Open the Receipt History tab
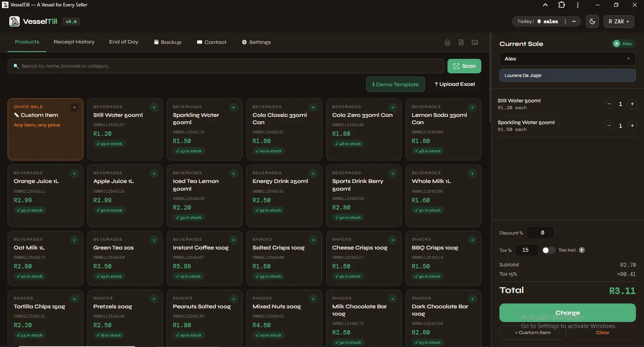The image size is (644, 347). pos(74,42)
